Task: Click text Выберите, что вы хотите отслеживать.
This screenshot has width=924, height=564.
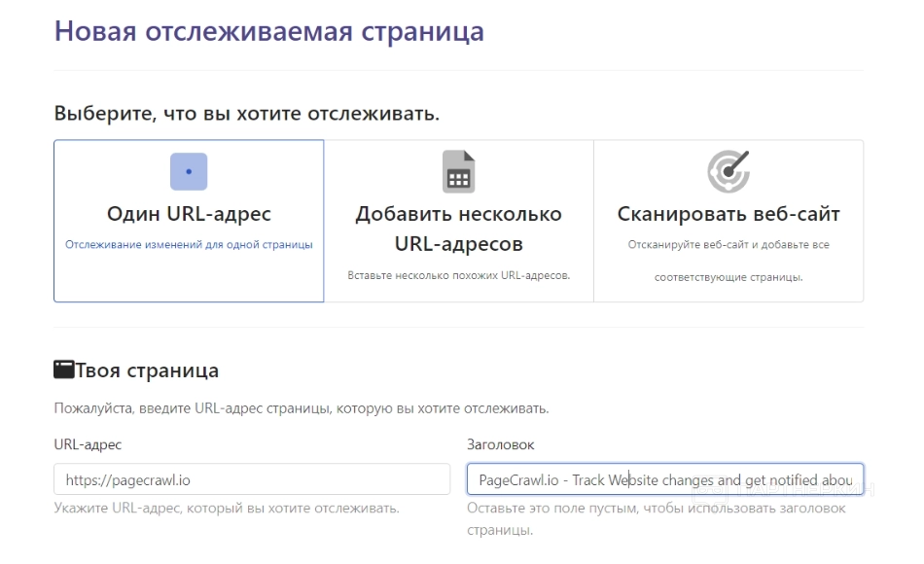Action: (247, 113)
